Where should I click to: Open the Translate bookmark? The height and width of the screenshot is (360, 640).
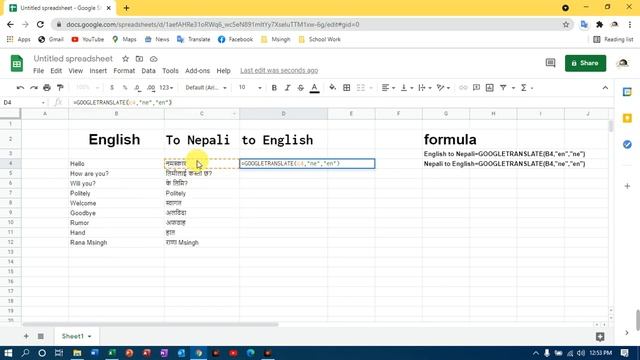coord(193,40)
